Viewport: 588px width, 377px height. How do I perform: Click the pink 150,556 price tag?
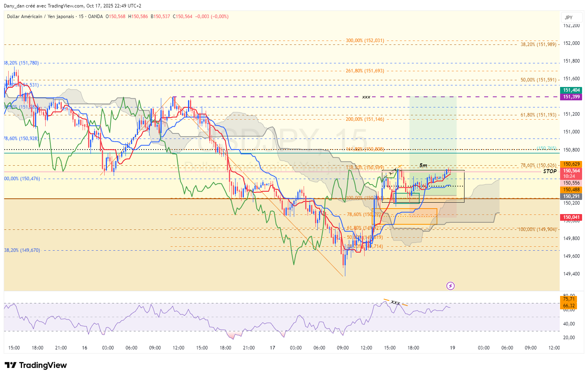571,183
